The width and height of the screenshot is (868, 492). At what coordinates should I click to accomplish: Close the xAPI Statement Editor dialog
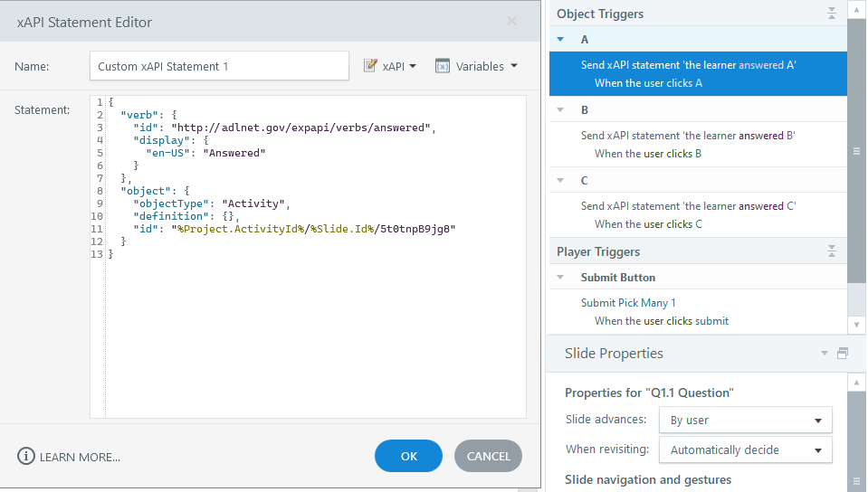(x=511, y=22)
